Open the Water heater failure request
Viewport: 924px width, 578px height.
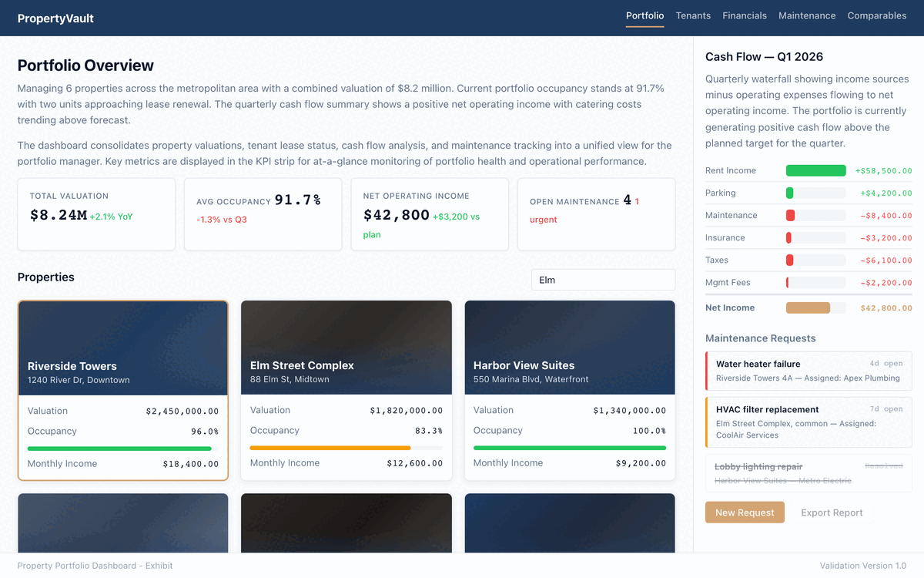click(x=808, y=371)
